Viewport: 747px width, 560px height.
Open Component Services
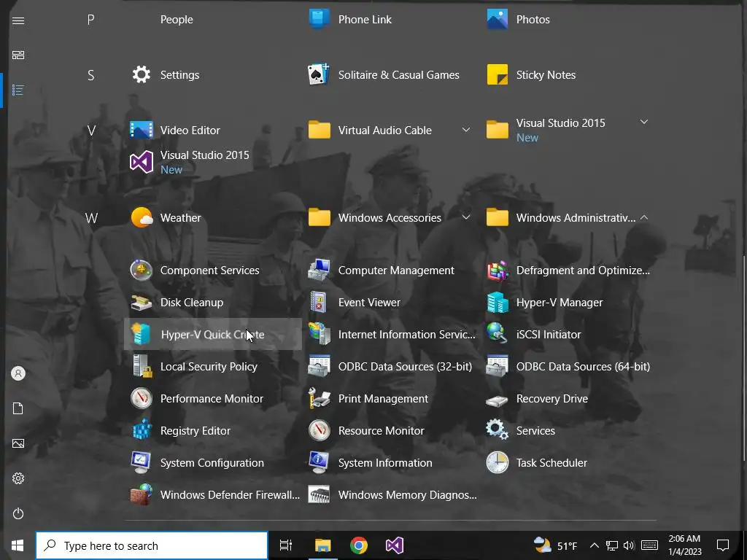(212, 270)
